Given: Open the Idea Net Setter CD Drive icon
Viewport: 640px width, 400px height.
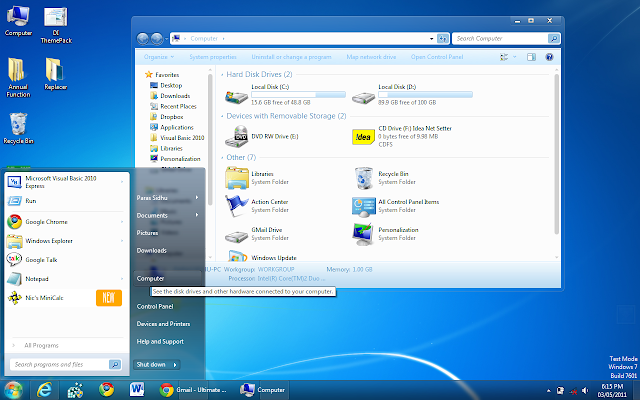Looking at the screenshot, I should [363, 137].
